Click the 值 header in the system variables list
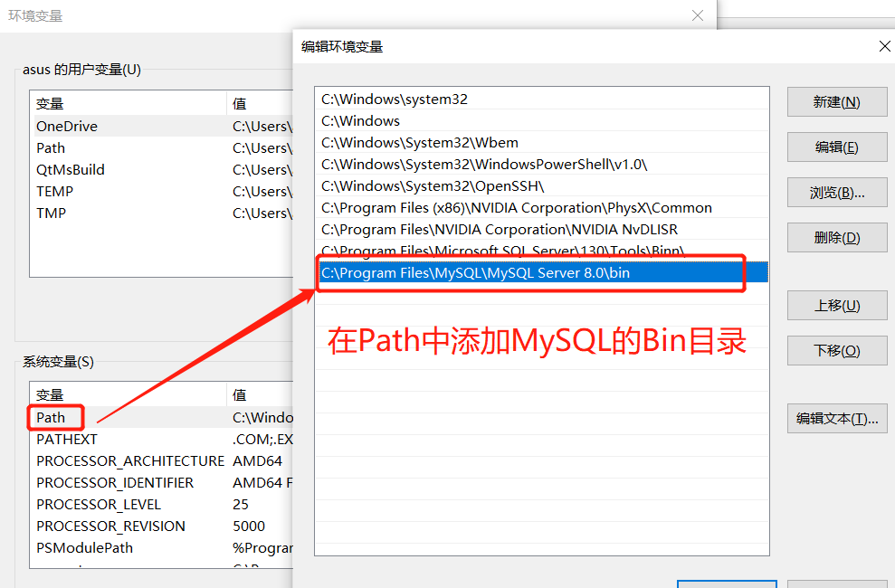Image resolution: width=895 pixels, height=588 pixels. coord(261,394)
